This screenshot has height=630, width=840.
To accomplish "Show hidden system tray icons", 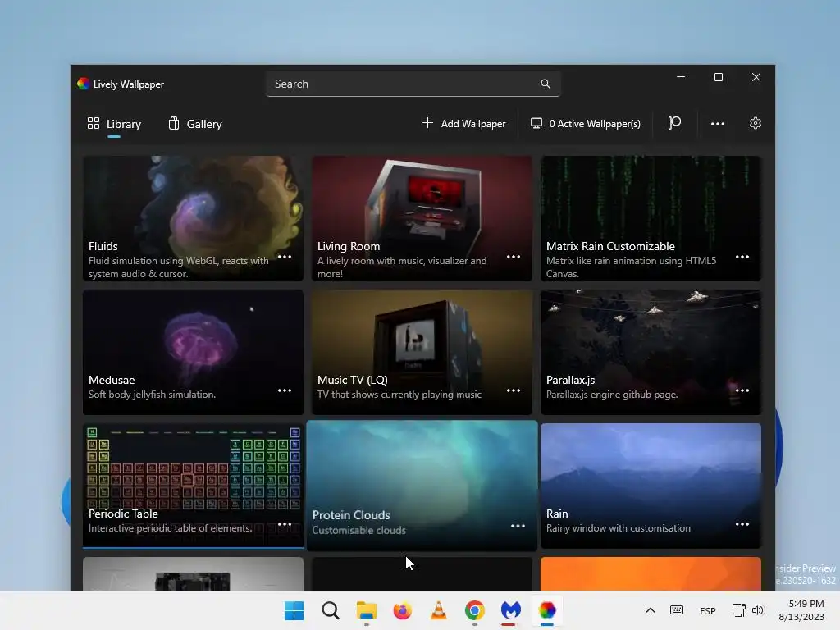I will [651, 610].
